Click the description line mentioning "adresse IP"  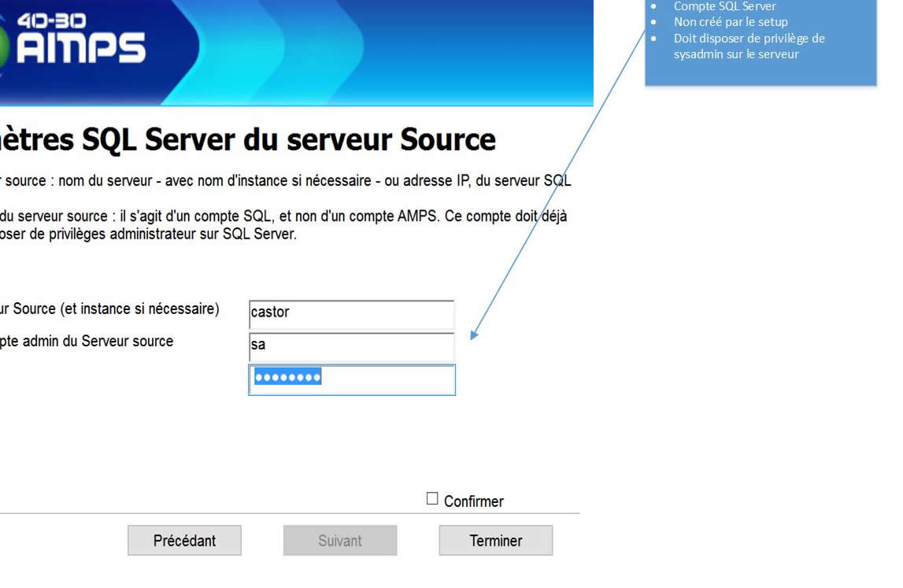pos(286,181)
